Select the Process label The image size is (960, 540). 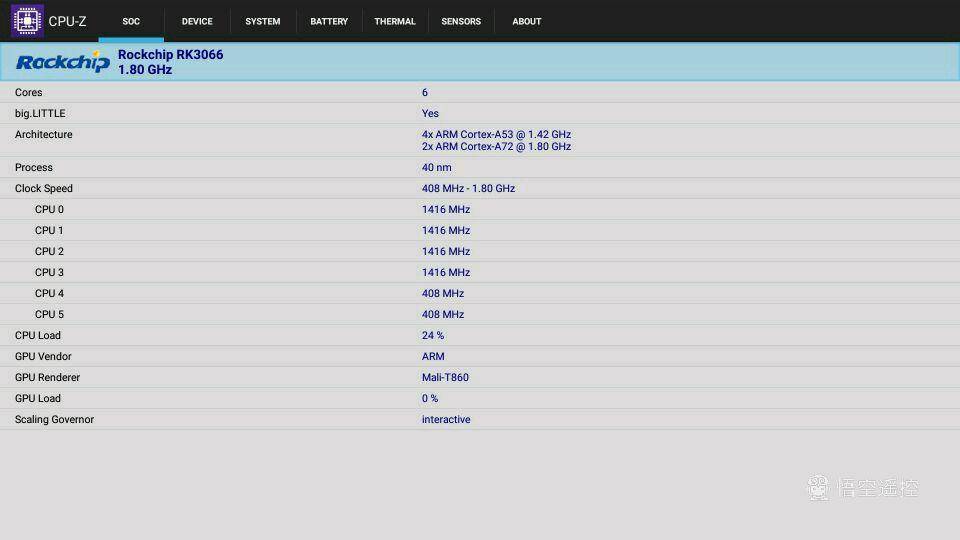pyautogui.click(x=34, y=167)
